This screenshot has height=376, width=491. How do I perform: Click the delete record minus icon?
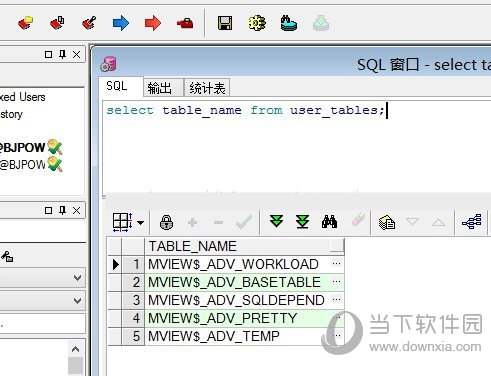[218, 222]
